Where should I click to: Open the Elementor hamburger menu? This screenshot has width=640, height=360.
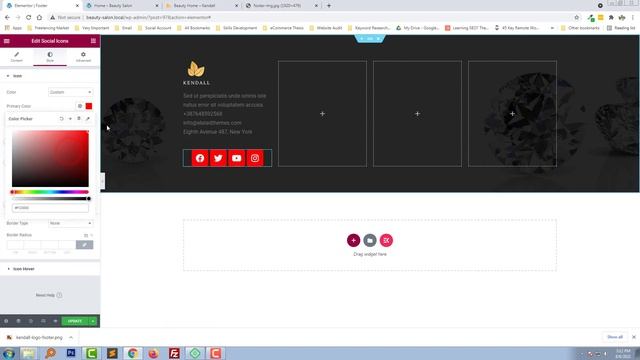tap(7, 41)
